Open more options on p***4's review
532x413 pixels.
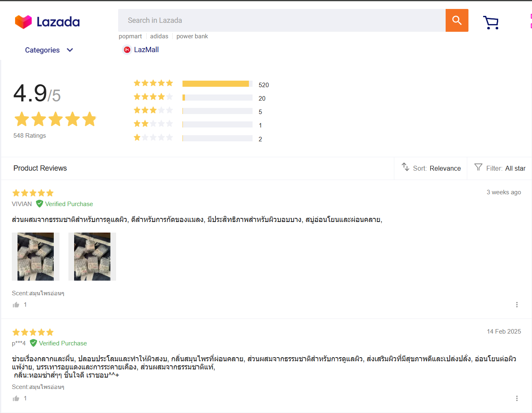click(x=517, y=398)
